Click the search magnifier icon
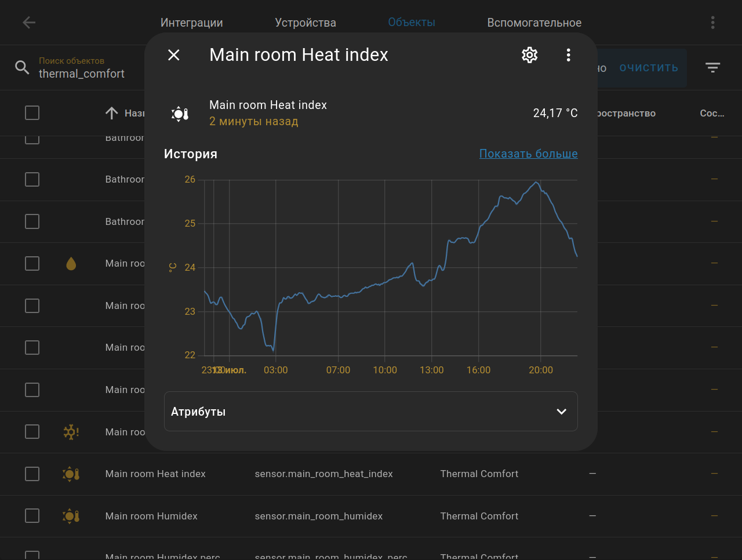 click(x=22, y=67)
